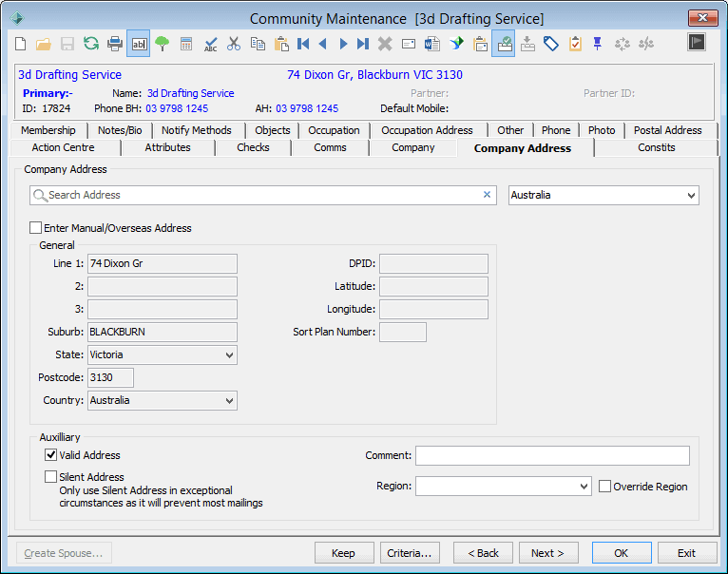Open the Region dropdown
This screenshot has width=728, height=574.
(x=504, y=487)
